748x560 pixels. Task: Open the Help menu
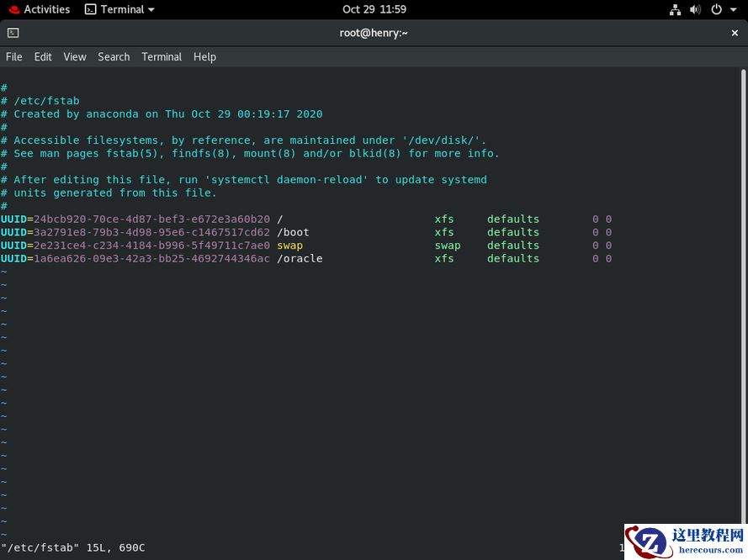204,56
